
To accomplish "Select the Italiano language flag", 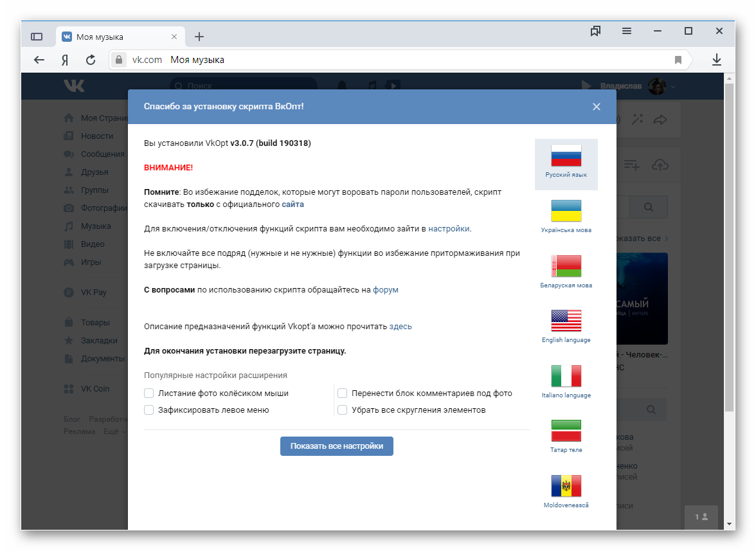I will coord(566,376).
